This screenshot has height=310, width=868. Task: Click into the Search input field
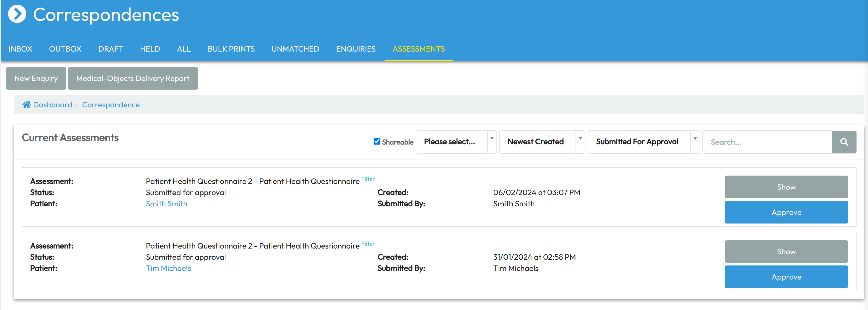pos(767,142)
